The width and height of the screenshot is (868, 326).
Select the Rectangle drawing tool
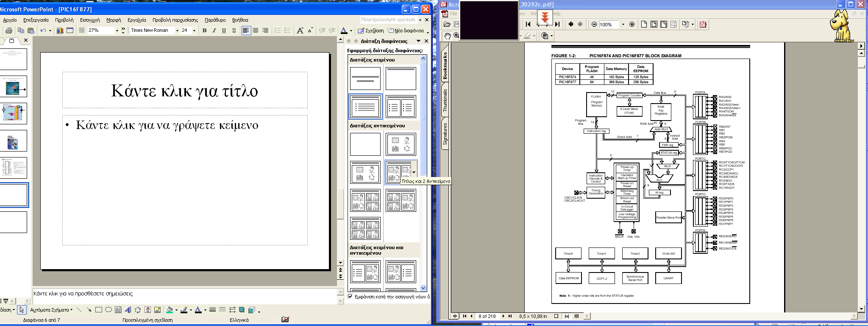(99, 310)
